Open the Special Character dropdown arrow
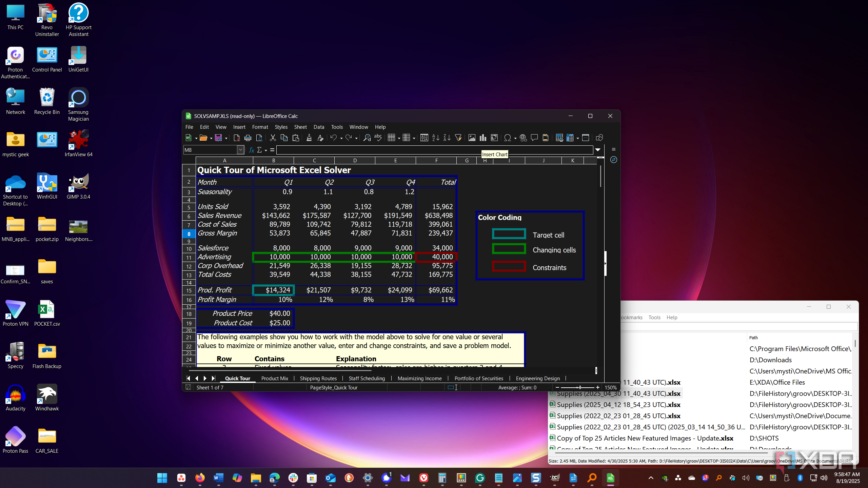868x488 pixels. pos(515,138)
